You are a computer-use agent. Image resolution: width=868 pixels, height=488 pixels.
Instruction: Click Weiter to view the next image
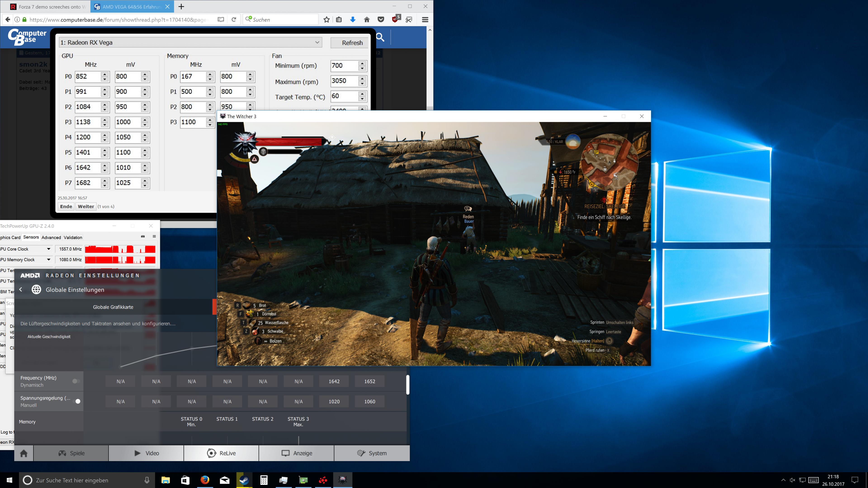click(86, 206)
